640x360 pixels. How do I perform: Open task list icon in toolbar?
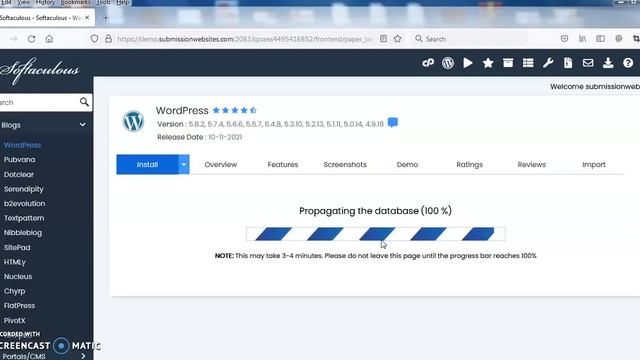pyautogui.click(x=528, y=63)
